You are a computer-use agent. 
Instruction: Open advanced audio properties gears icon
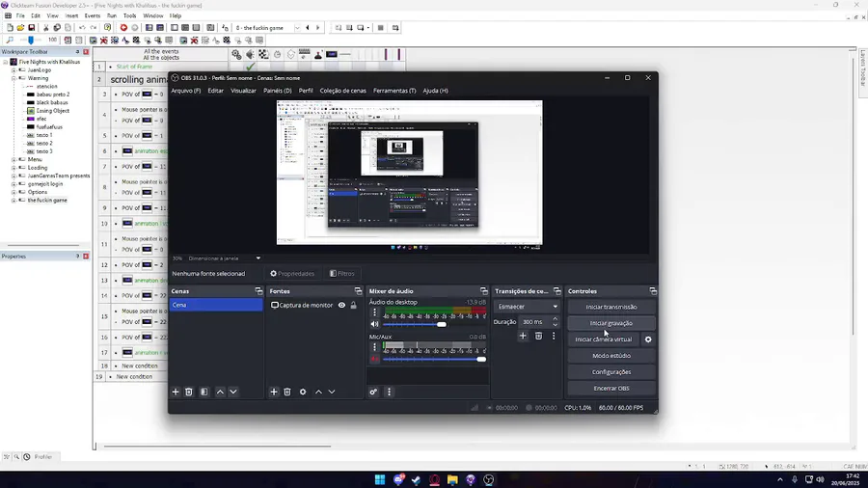click(373, 392)
